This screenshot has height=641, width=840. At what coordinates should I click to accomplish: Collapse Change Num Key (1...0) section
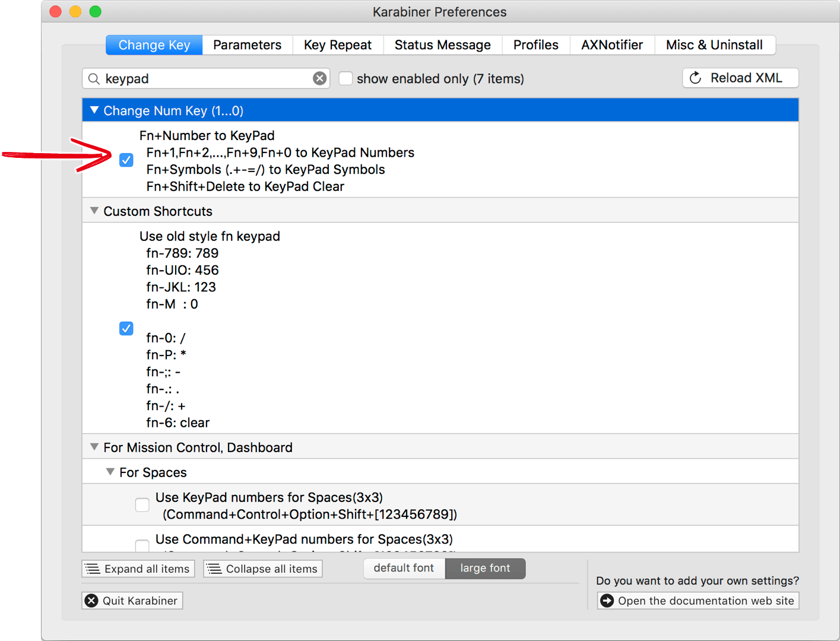[x=94, y=110]
